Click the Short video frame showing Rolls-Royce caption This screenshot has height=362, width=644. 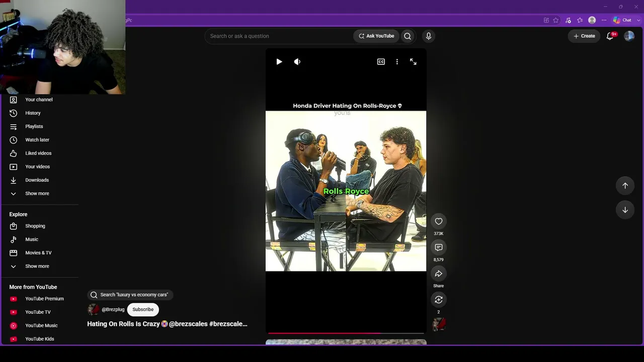point(346,191)
